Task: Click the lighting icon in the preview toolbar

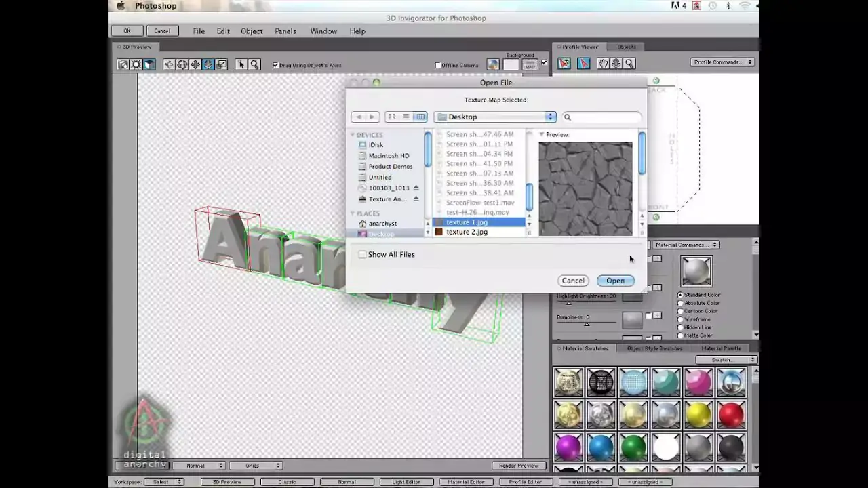Action: pos(135,64)
